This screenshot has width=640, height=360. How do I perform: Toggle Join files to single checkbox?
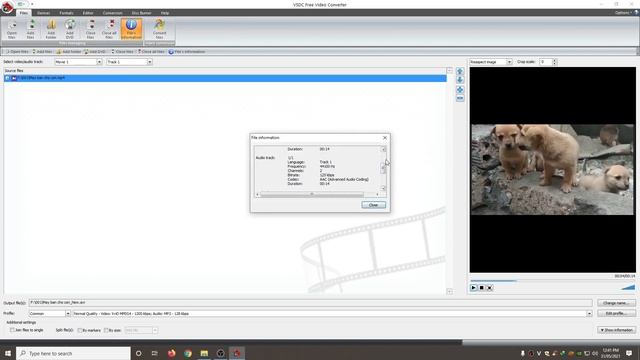pos(12,330)
